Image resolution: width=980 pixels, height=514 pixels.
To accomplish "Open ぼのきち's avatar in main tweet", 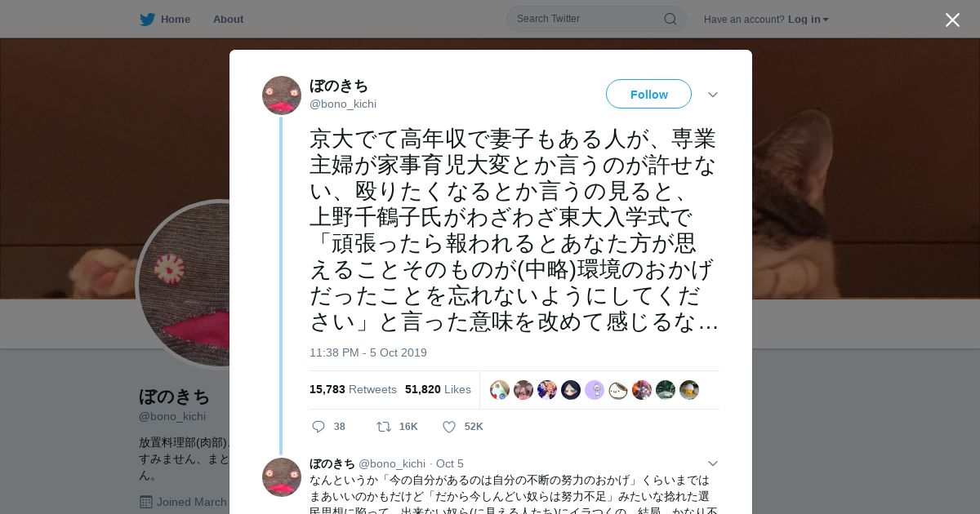I will point(282,95).
